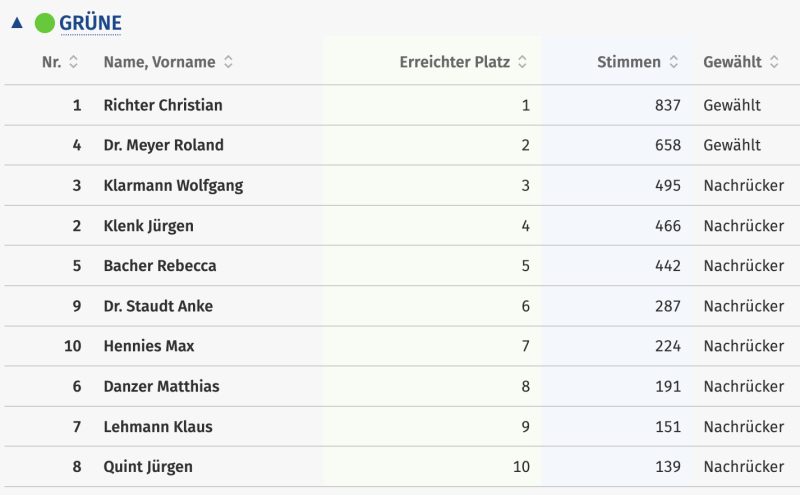Click the Stimmen column header text

[x=628, y=62]
